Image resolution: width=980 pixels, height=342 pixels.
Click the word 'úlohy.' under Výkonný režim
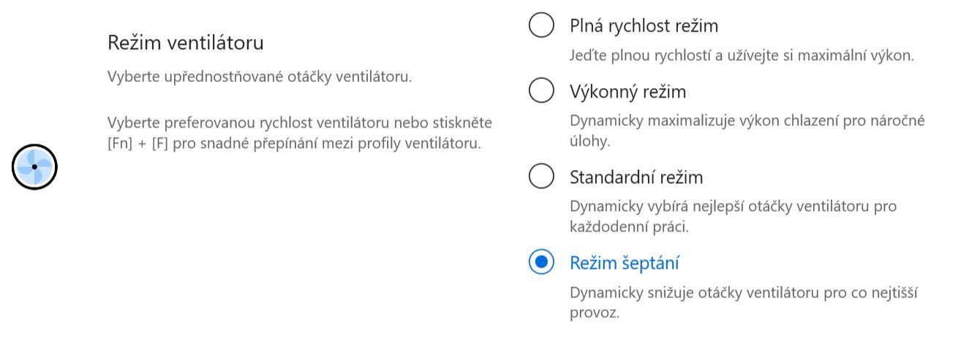(x=590, y=141)
